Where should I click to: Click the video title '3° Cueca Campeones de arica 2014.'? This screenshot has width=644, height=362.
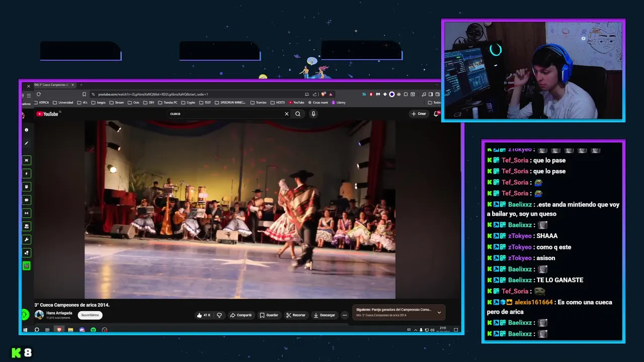(72, 305)
